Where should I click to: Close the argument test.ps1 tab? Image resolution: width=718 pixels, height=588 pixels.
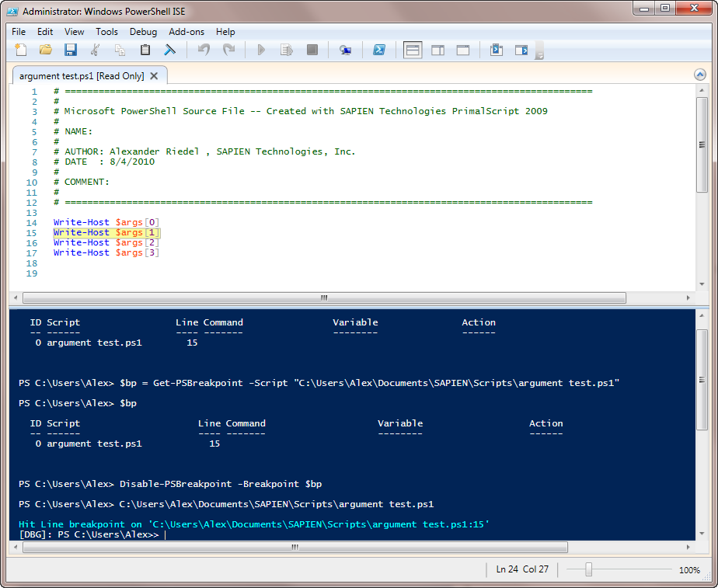[155, 76]
